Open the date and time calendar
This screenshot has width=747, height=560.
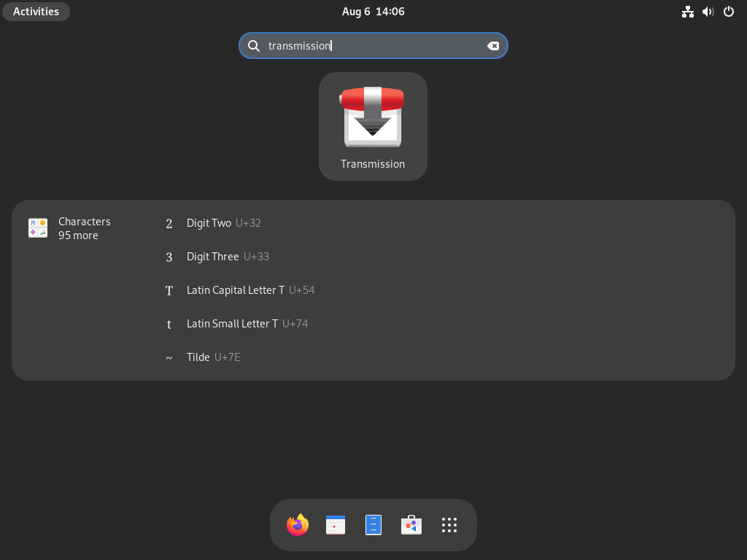[x=373, y=11]
